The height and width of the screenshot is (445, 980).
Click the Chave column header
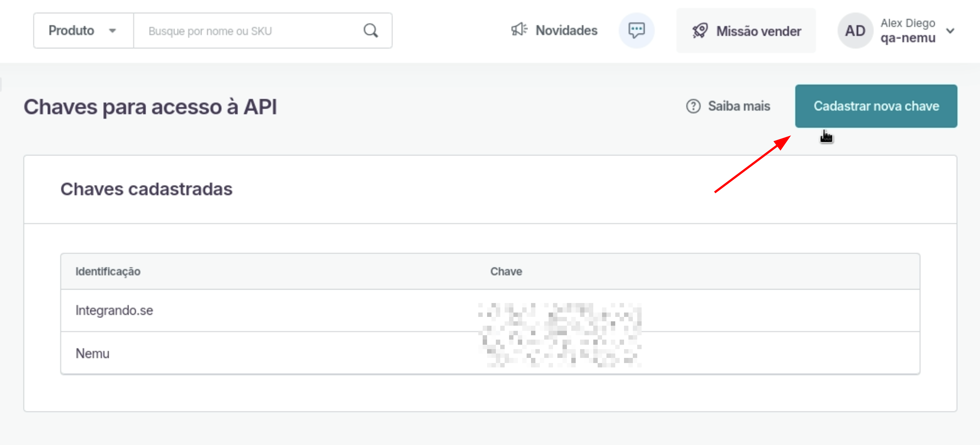pyautogui.click(x=506, y=271)
